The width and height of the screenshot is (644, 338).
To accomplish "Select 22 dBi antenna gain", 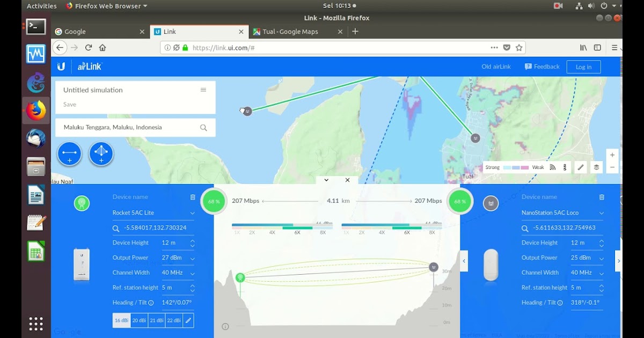I will click(174, 320).
